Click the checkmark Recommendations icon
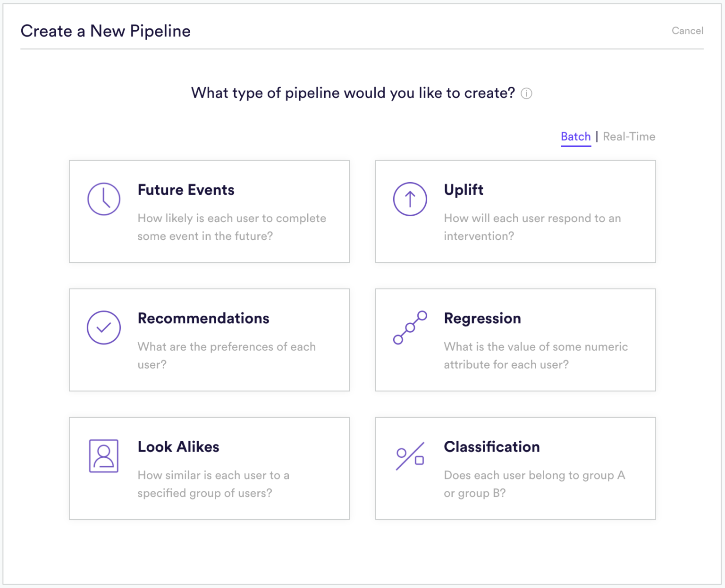This screenshot has width=725, height=588. [104, 328]
